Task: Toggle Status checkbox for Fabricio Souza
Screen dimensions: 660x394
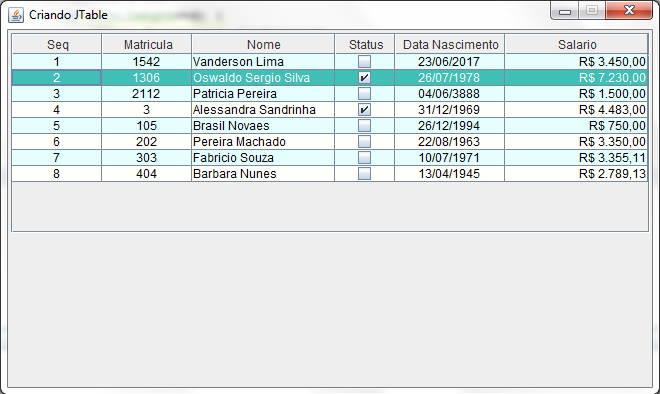Action: 364,158
